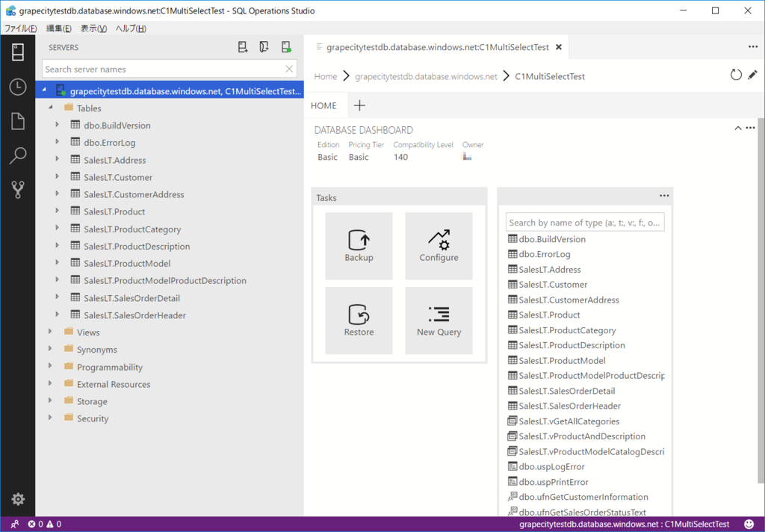Expand the SalesLT.Customer table node
This screenshot has height=532, width=765.
click(x=57, y=176)
